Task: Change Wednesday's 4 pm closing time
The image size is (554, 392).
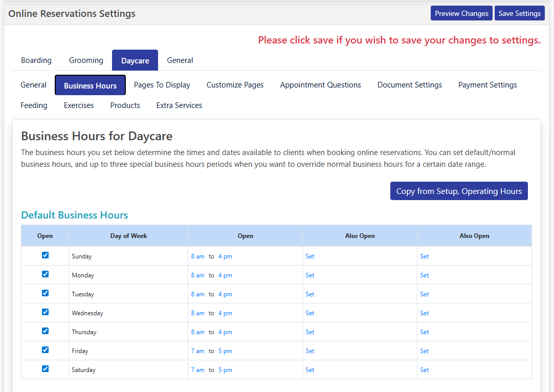Action: [x=225, y=313]
